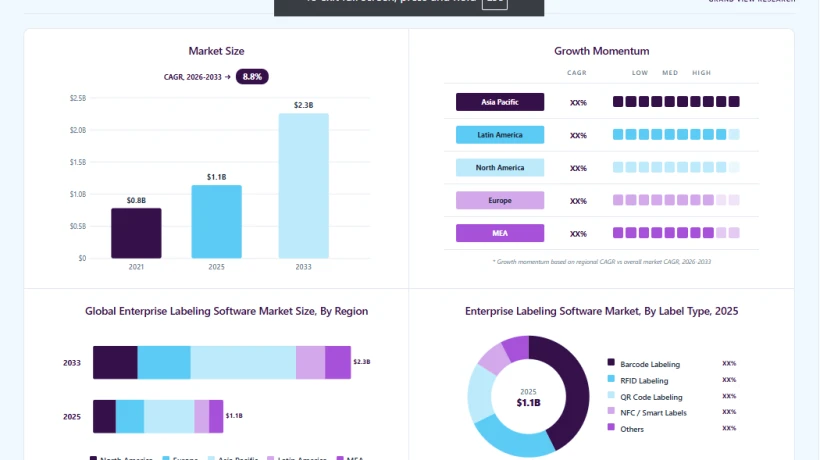Click the dark purple segment of the 2033 stacked bar
The image size is (820, 460).
point(115,362)
